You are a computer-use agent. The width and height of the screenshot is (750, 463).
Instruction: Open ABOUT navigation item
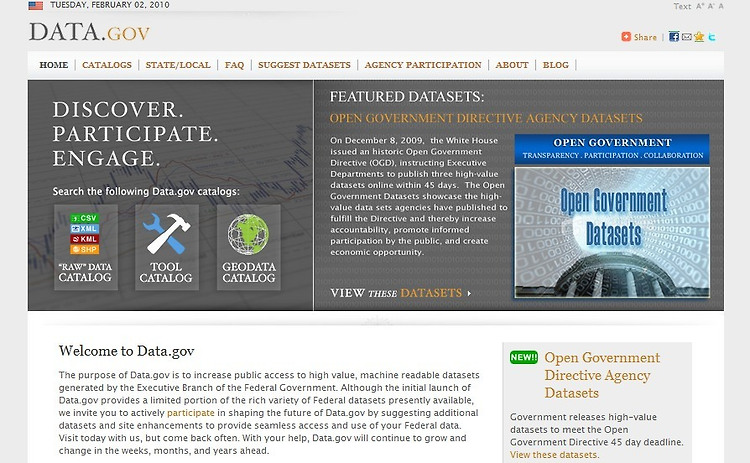tap(512, 65)
